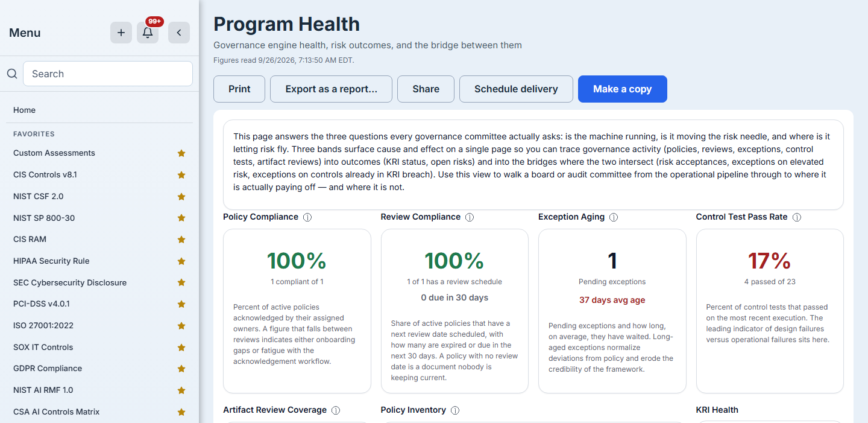Toggle the NIST CSF 2.0 star
The height and width of the screenshot is (423, 868).
coord(181,197)
